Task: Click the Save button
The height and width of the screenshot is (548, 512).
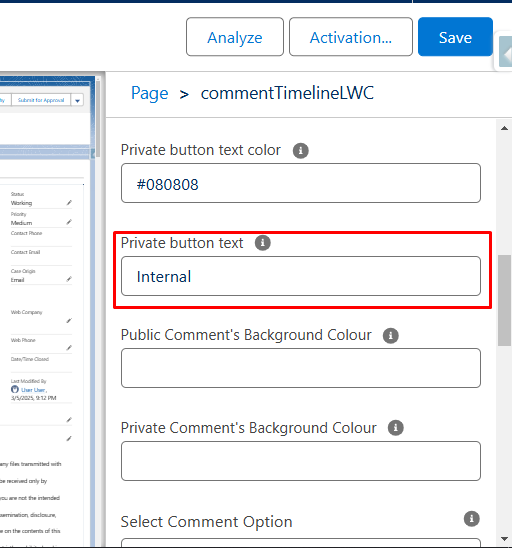Action: 455,37
